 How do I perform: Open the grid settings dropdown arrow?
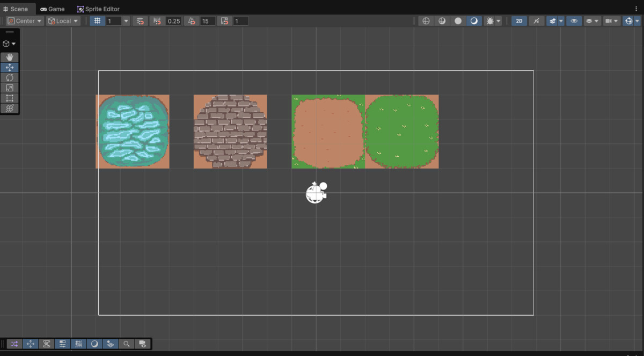126,21
